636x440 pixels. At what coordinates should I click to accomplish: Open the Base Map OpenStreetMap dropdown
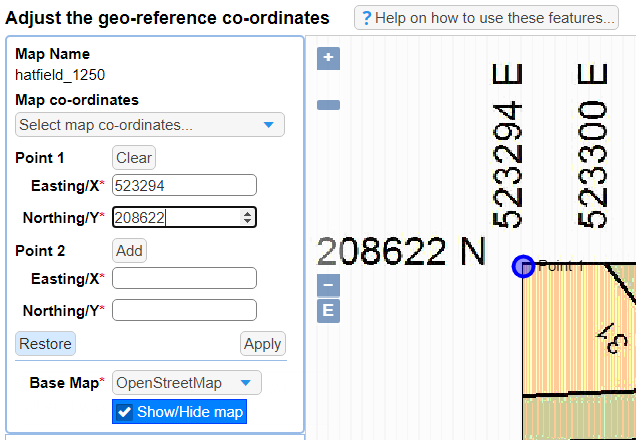[187, 383]
